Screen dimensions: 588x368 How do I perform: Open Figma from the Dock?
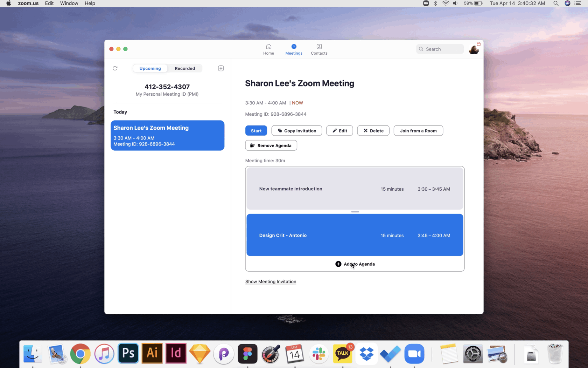click(247, 353)
